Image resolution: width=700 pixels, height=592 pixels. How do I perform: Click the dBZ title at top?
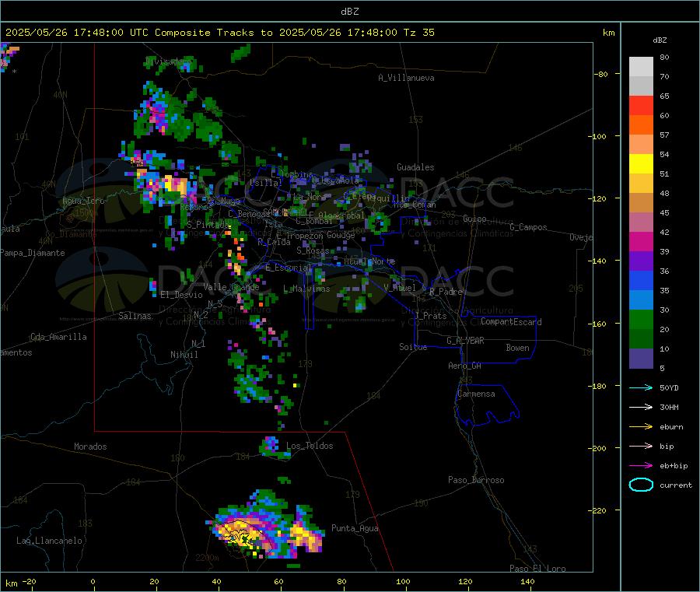(x=349, y=12)
